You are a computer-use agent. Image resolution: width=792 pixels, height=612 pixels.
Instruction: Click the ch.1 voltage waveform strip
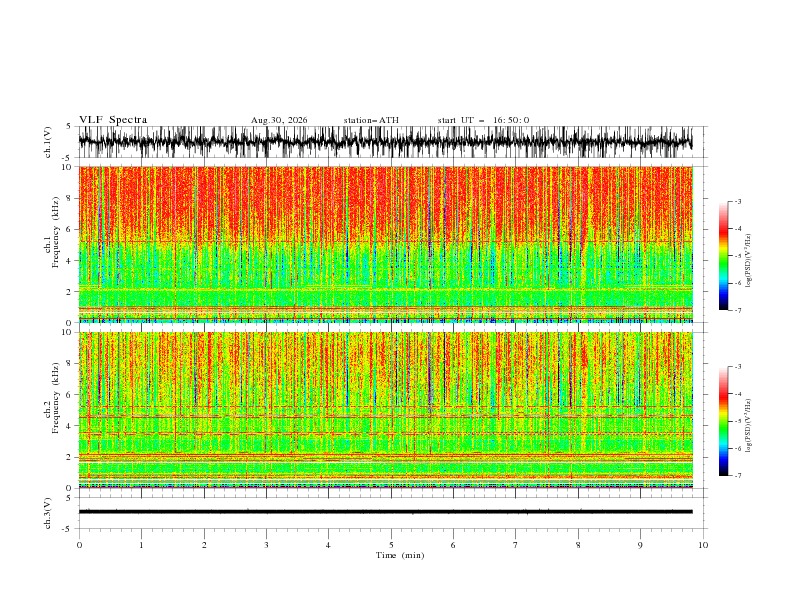click(x=385, y=142)
